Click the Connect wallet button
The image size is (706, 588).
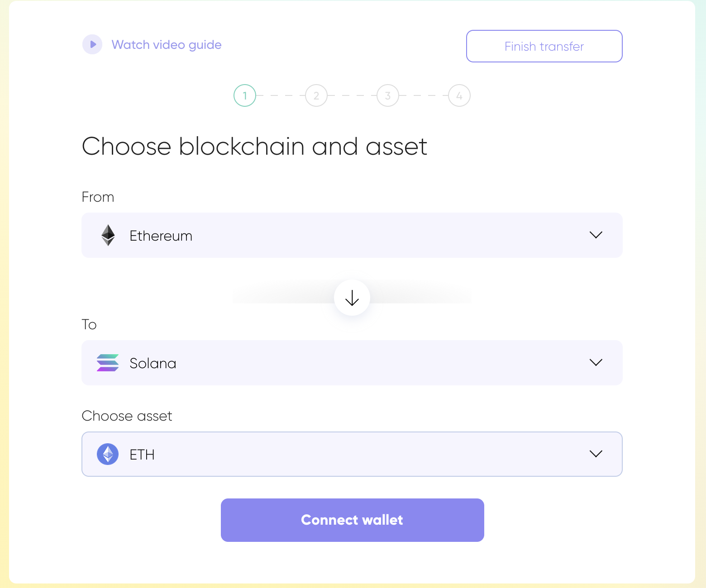(352, 520)
